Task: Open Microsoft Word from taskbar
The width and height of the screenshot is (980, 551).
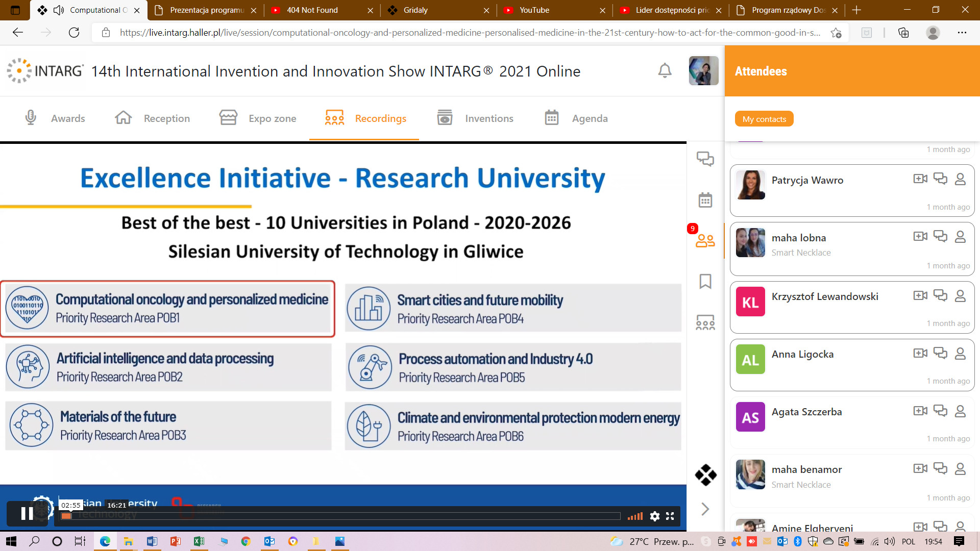Action: (x=152, y=541)
